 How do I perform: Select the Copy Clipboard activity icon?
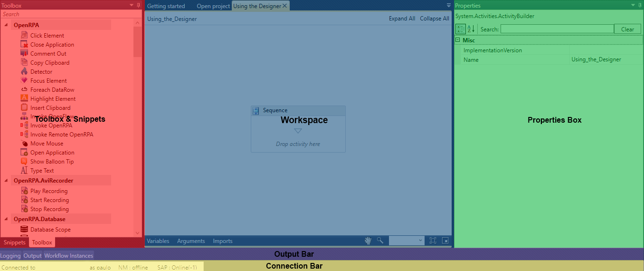click(x=24, y=62)
